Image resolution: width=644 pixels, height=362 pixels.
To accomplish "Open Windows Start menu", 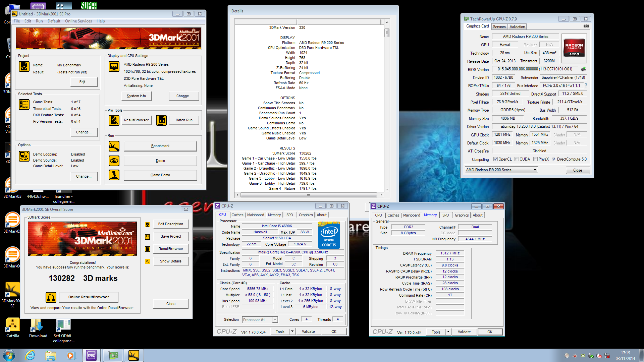I will click(x=9, y=355).
